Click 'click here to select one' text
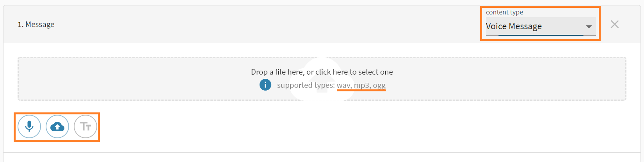The image size is (644, 162). pyautogui.click(x=354, y=72)
